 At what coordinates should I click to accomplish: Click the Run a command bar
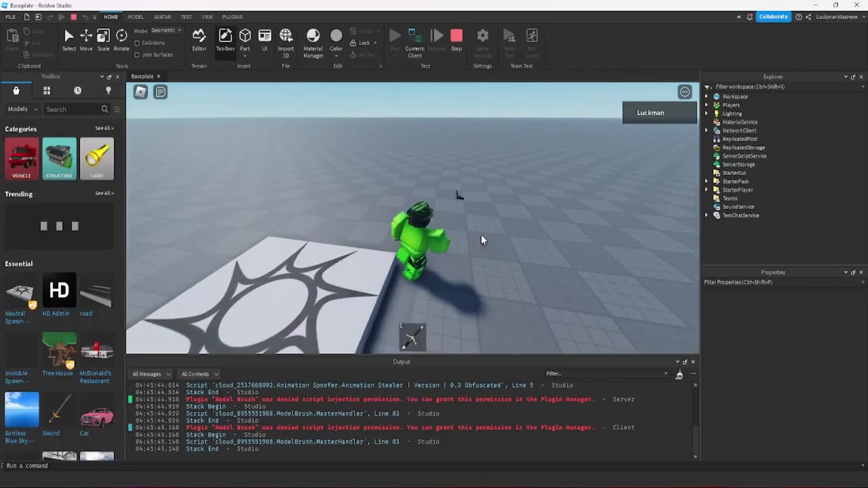[434, 466]
